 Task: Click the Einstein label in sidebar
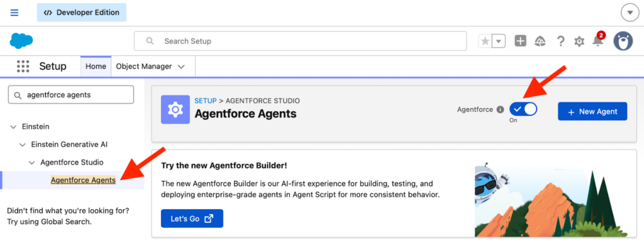coord(36,127)
